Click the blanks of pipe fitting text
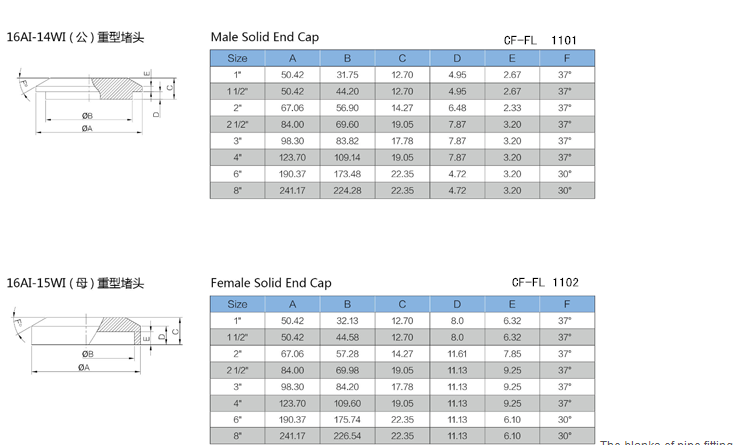 click(x=666, y=442)
